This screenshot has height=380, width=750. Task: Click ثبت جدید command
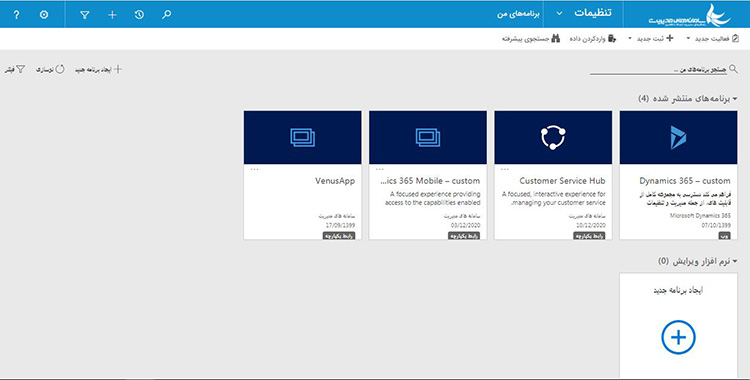[x=654, y=39]
